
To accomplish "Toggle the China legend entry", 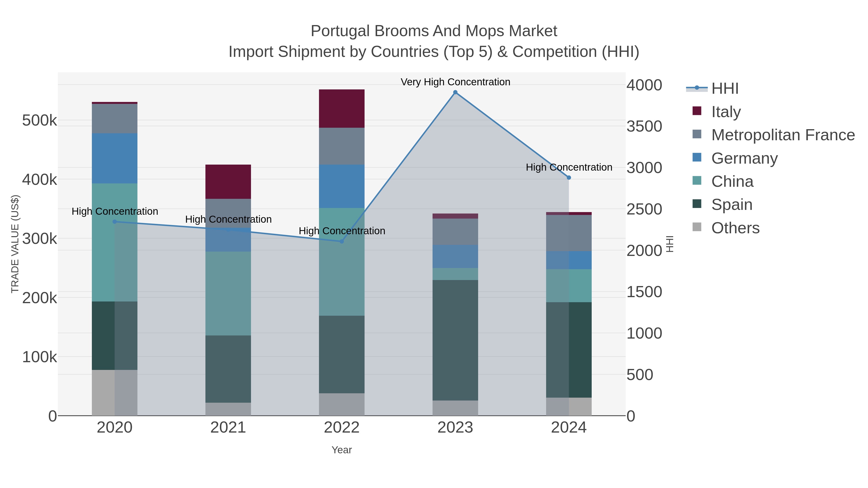I will tap(723, 181).
